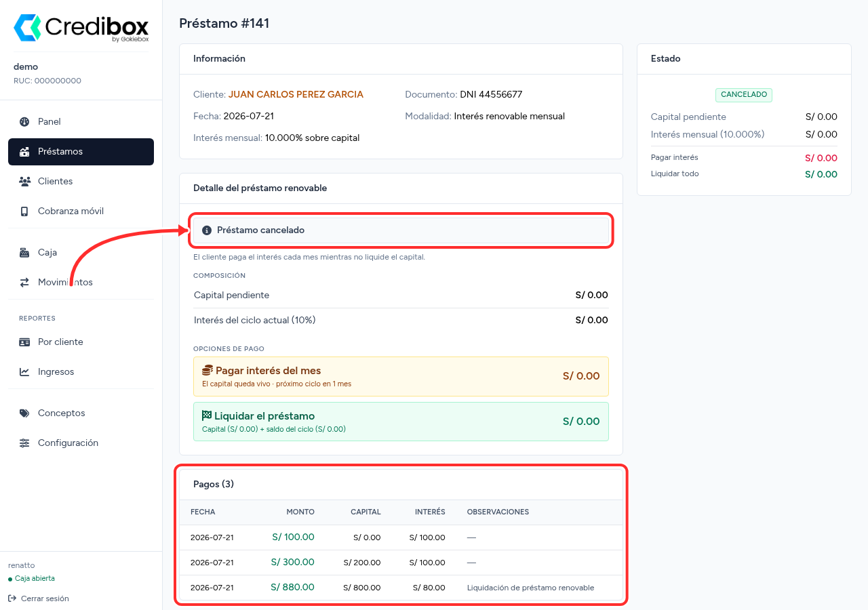Screen dimensions: 868x610
Task: Go to Clientes in the sidebar
Action: click(81, 182)
